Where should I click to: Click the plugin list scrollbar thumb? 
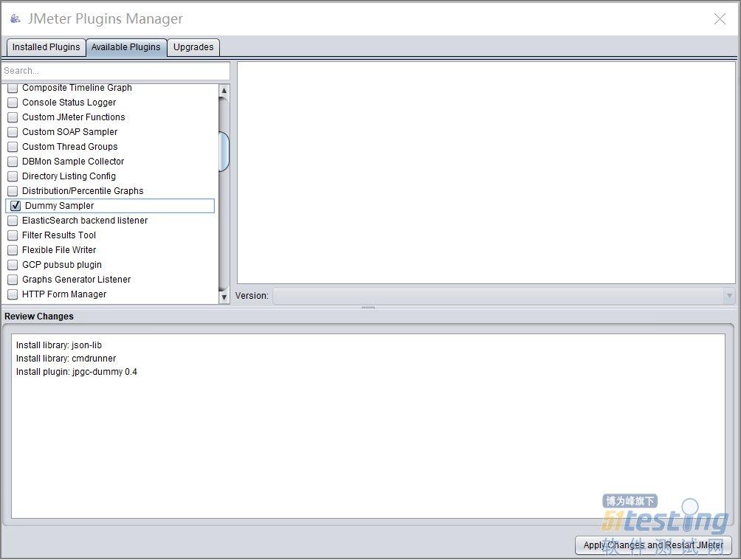[224, 151]
